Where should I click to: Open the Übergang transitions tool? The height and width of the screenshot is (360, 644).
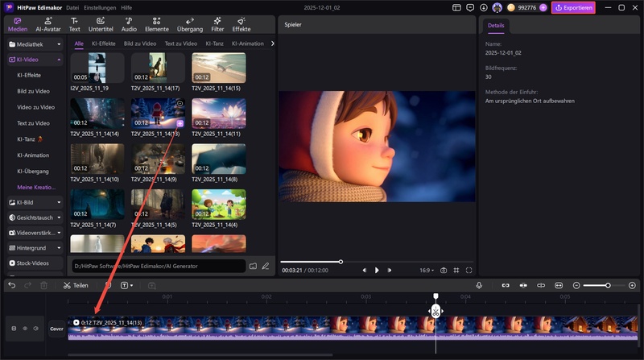pyautogui.click(x=189, y=24)
